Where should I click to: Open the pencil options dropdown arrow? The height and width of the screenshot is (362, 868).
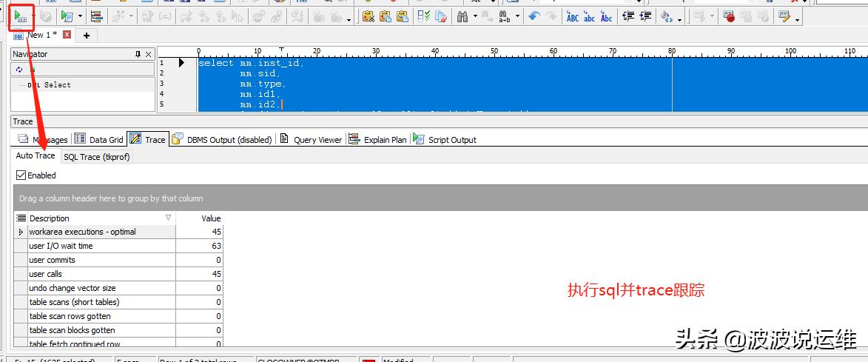(x=797, y=19)
